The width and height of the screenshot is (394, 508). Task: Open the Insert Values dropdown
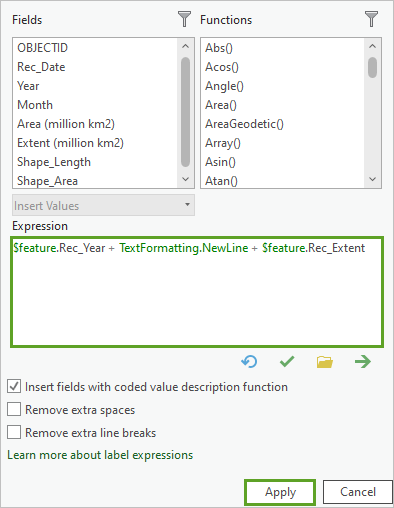pos(103,205)
